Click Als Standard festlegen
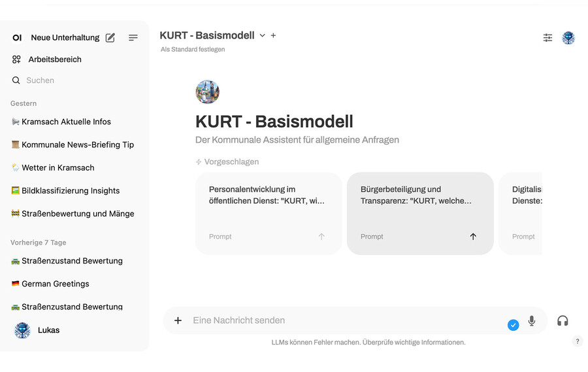 (x=193, y=49)
